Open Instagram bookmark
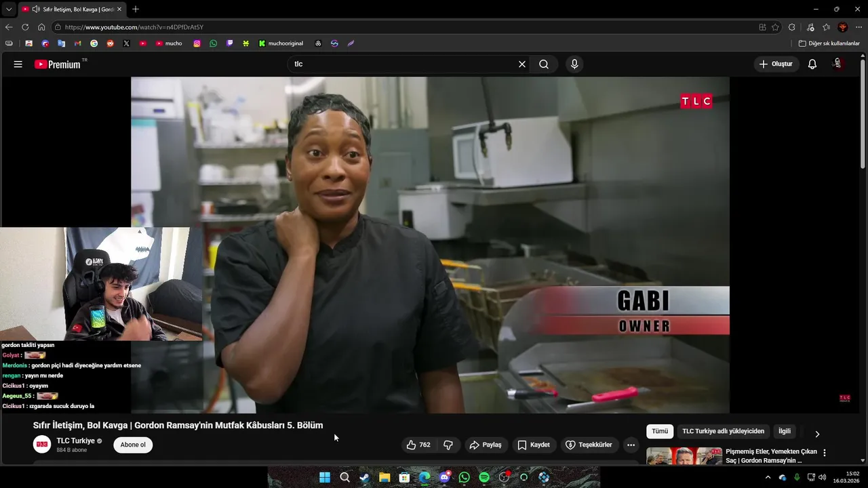The width and height of the screenshot is (868, 488). (197, 43)
